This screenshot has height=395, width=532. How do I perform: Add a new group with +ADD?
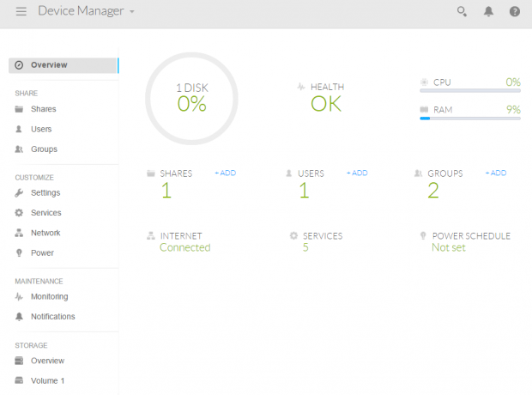(x=496, y=173)
